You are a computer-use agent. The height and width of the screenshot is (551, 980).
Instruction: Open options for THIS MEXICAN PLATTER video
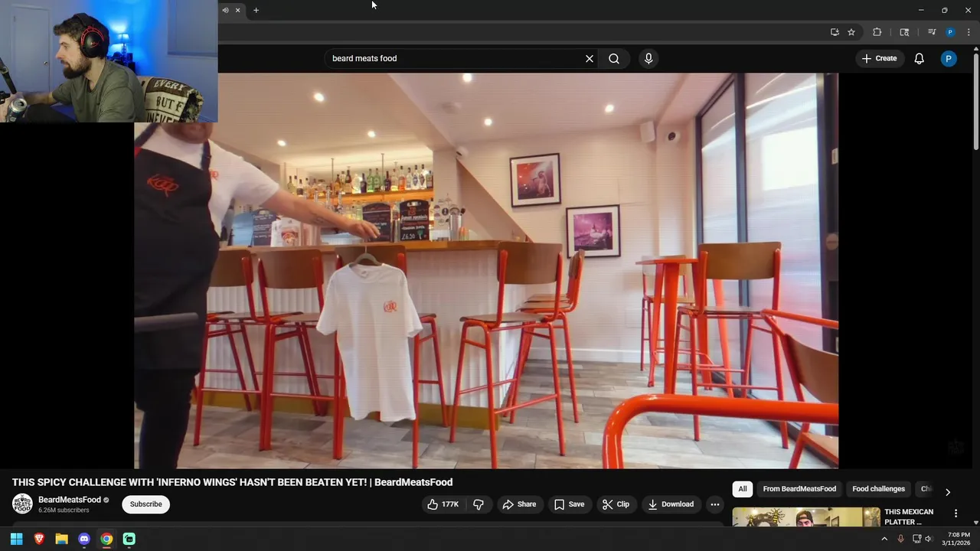click(x=955, y=514)
